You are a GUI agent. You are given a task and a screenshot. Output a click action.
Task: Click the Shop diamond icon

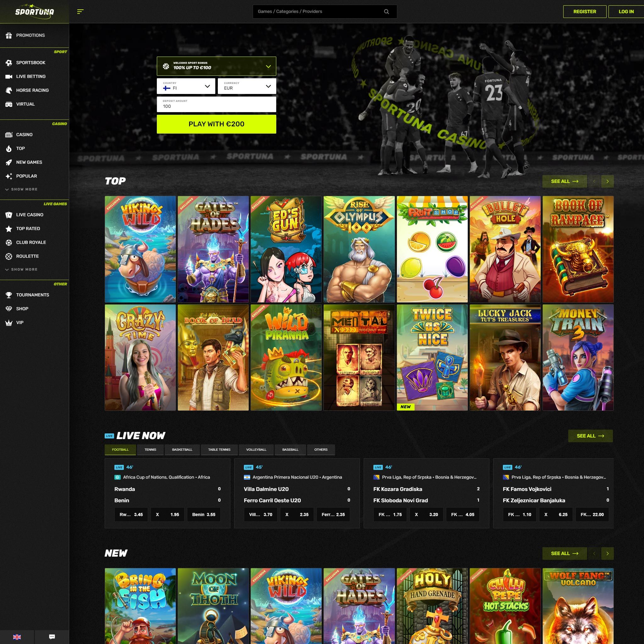point(9,309)
